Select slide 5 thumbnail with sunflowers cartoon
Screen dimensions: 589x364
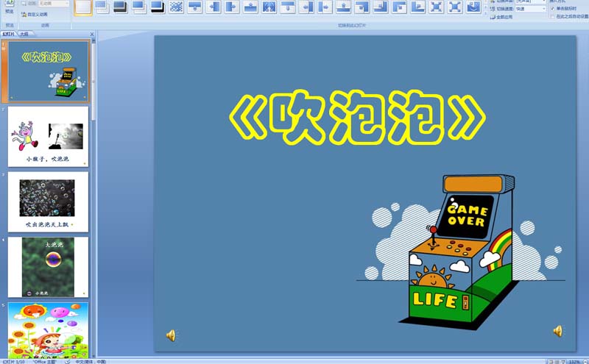(x=48, y=330)
